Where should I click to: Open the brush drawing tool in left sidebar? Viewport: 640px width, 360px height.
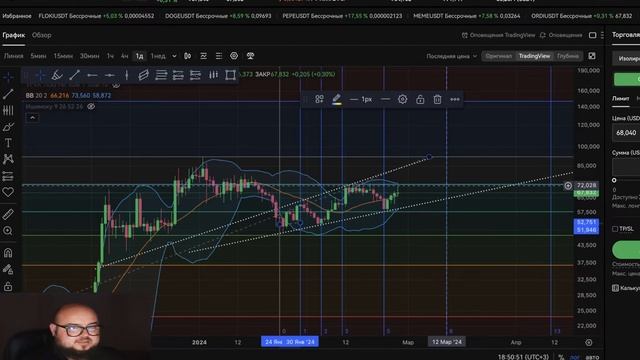point(8,127)
